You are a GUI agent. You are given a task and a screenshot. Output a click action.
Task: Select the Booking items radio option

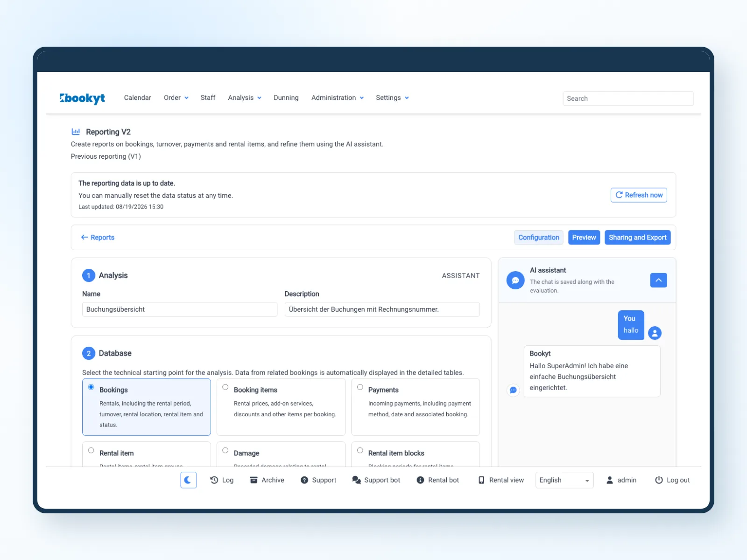click(x=226, y=387)
